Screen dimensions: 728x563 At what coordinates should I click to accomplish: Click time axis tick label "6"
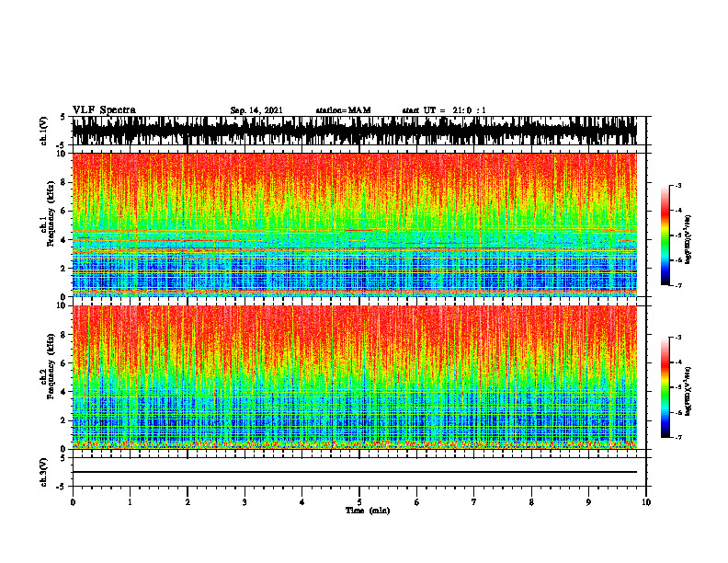(x=416, y=502)
